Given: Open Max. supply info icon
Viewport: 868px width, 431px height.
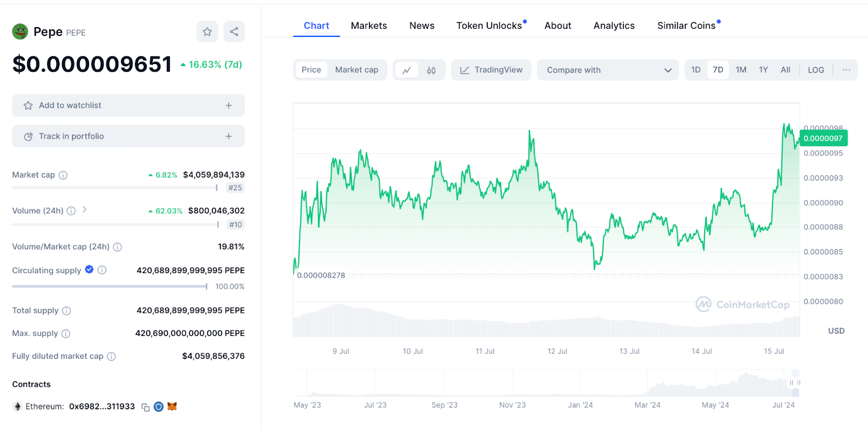Looking at the screenshot, I should click(x=66, y=334).
